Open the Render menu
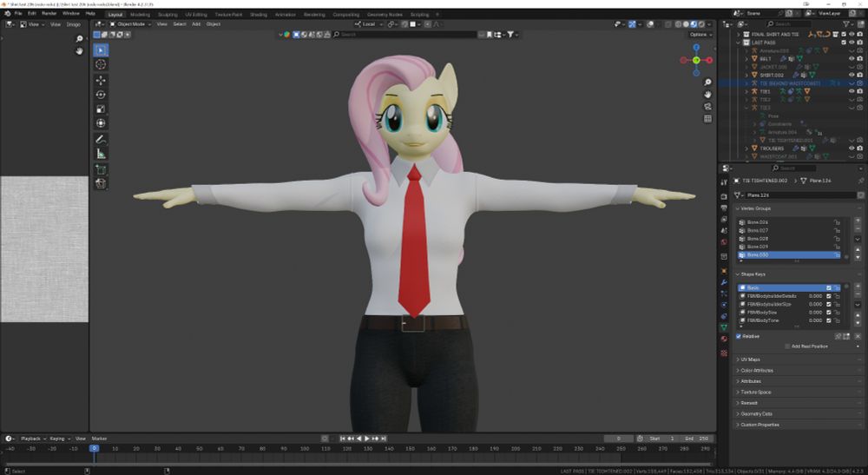Screen dimensions: 868x475 click(49, 13)
